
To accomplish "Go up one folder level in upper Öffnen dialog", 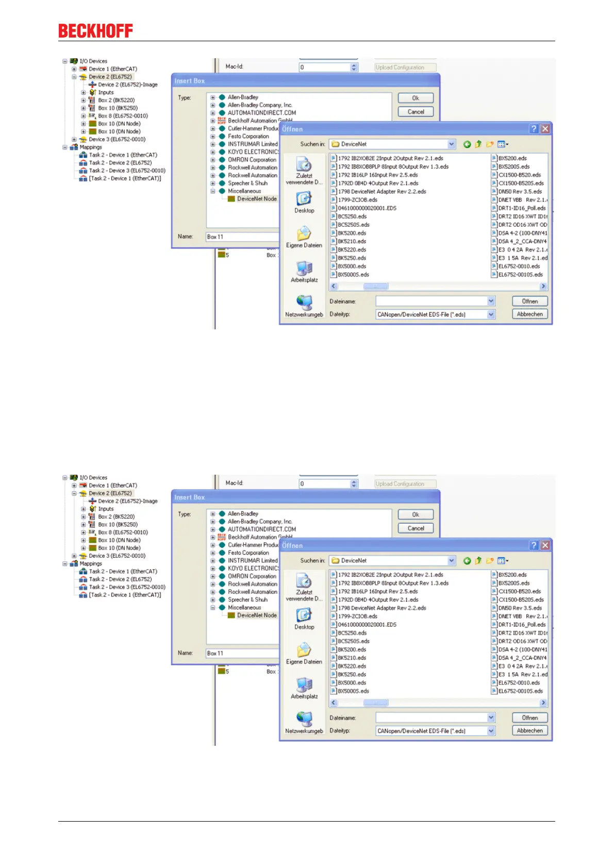I will click(478, 144).
